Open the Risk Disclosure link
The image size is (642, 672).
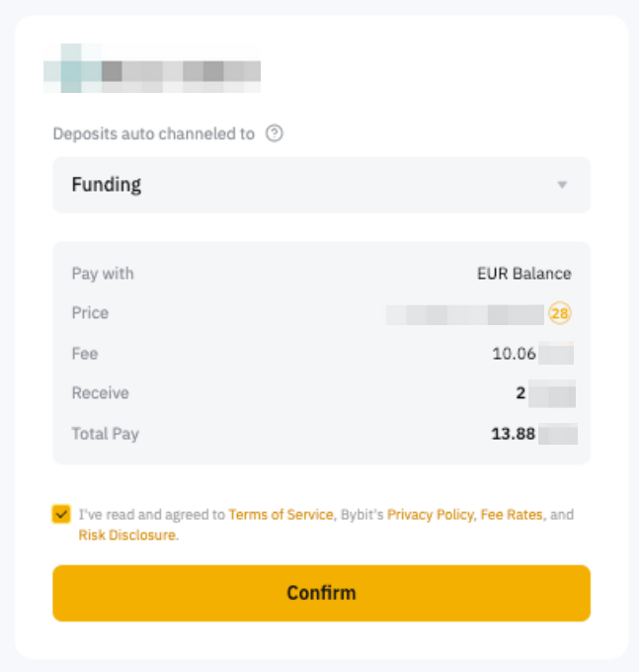[x=127, y=535]
